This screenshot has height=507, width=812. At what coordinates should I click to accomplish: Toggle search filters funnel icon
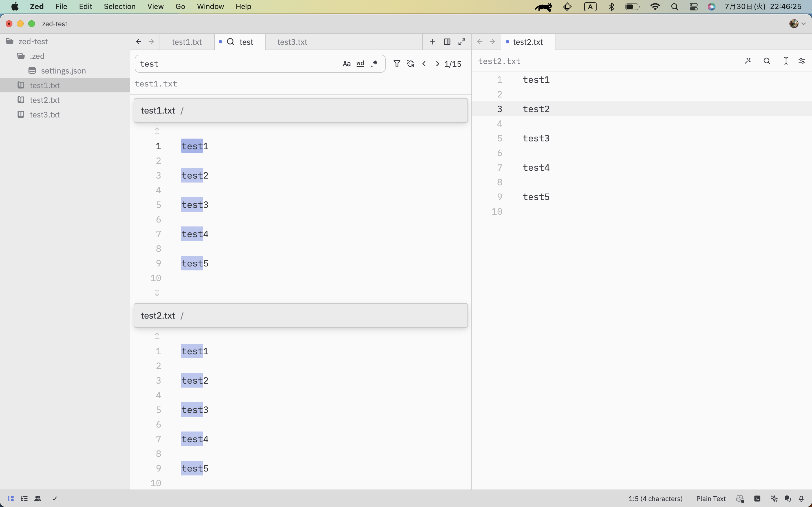[397, 64]
